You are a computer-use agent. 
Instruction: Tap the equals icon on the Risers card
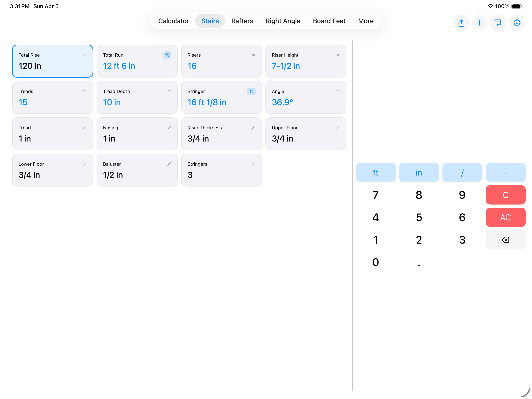point(253,55)
